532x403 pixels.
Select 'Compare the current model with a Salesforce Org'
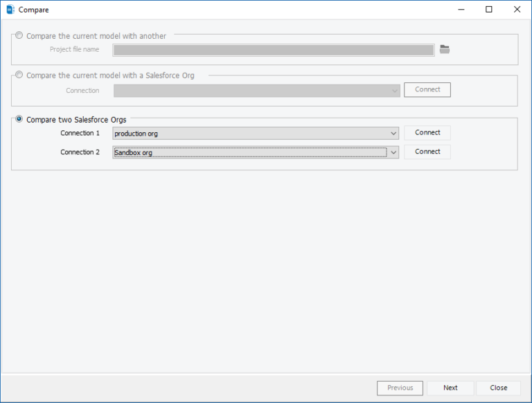click(x=19, y=75)
